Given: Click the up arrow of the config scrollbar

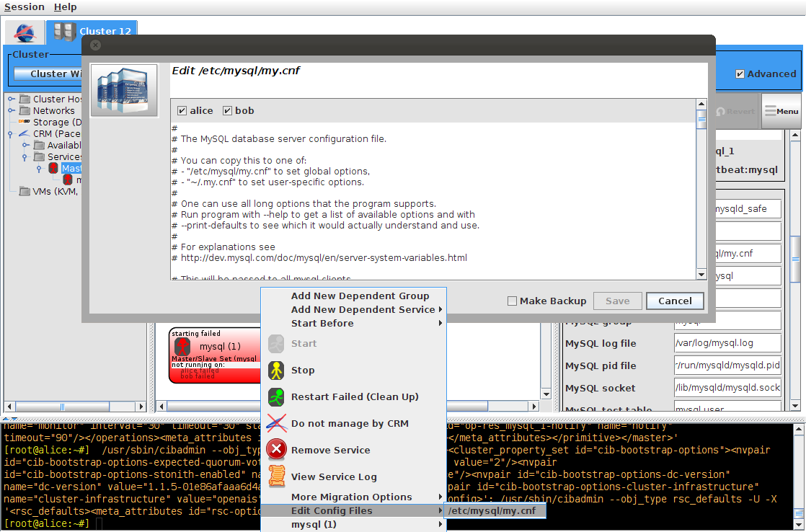Looking at the screenshot, I should (701, 103).
